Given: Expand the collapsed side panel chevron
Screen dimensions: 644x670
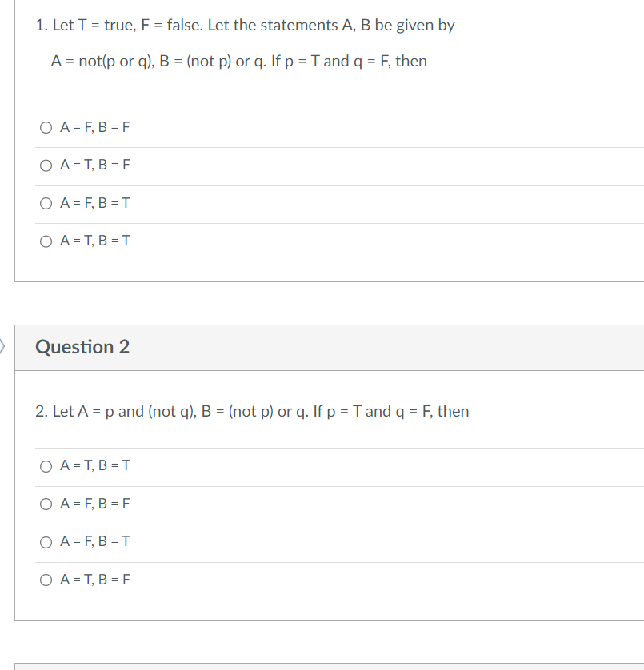Looking at the screenshot, I should point(2,347).
